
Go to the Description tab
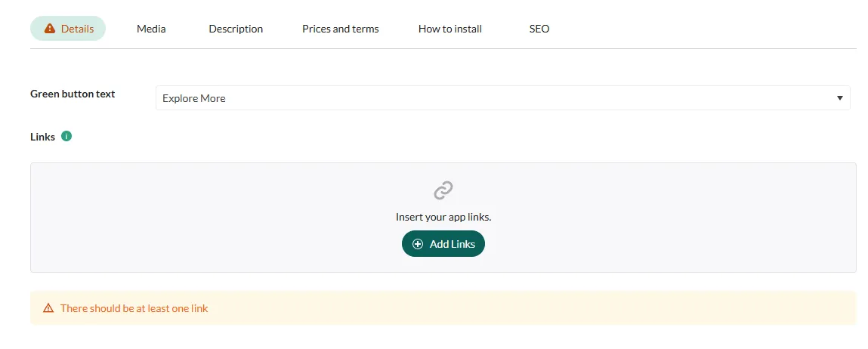pyautogui.click(x=236, y=29)
